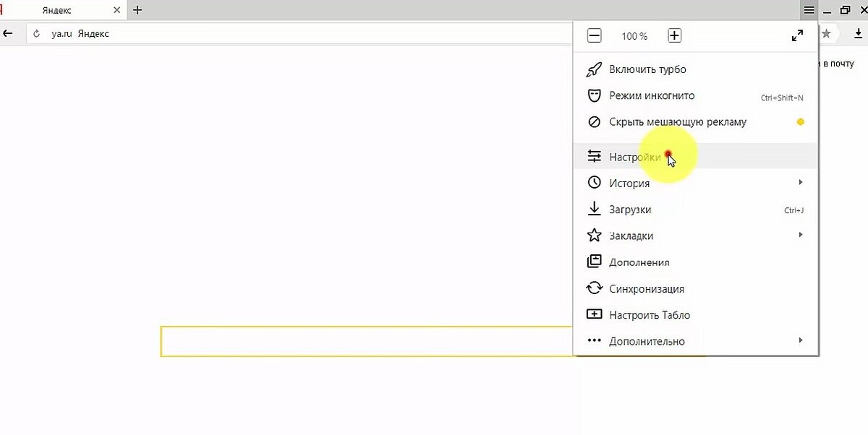The image size is (868, 435).
Task: Click the bookmark star in address bar
Action: point(826,33)
